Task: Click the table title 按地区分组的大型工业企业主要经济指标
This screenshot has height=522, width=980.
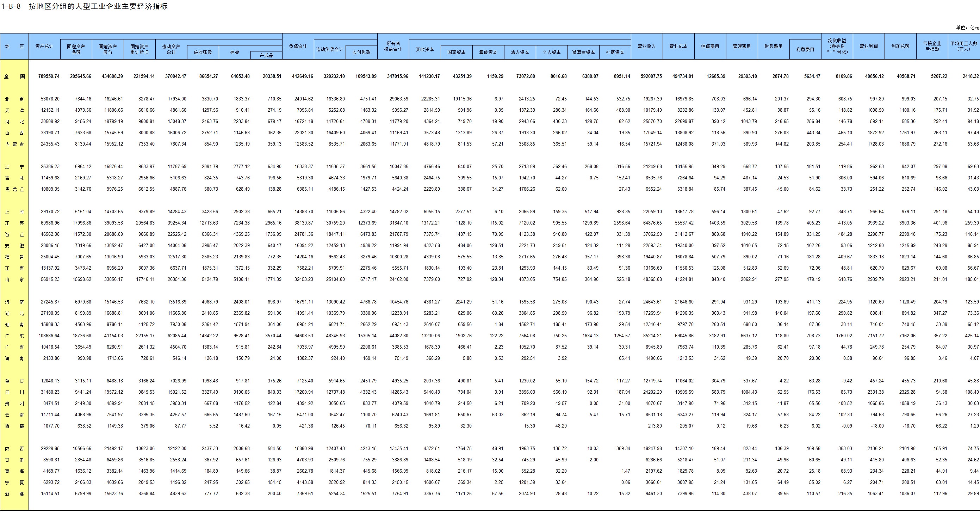Action: 98,6
